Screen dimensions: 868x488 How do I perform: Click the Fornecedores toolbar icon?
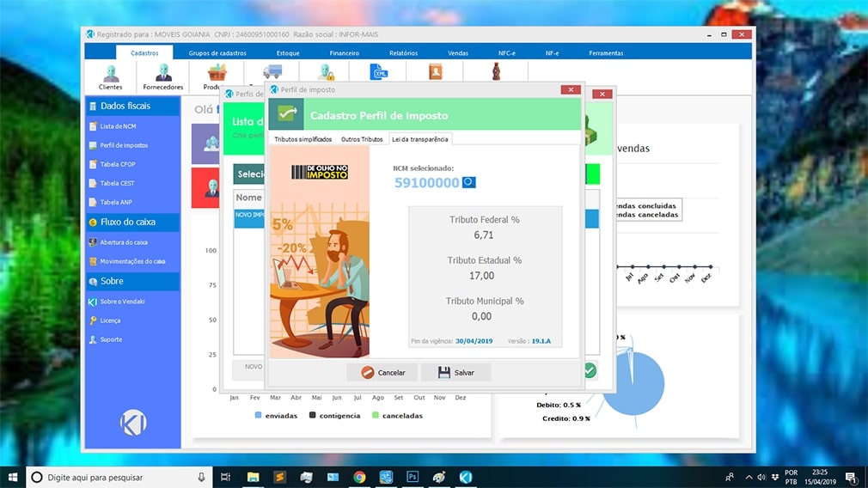(x=163, y=76)
